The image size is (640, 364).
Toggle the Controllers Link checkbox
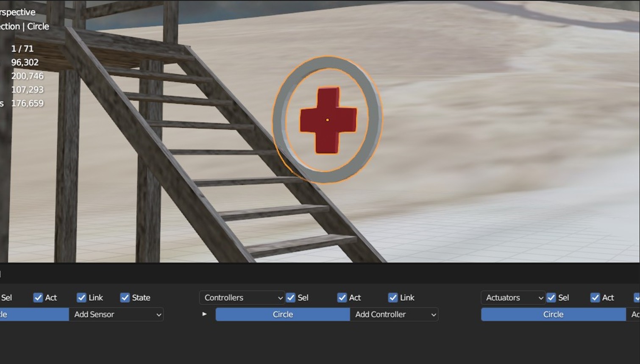pos(393,297)
